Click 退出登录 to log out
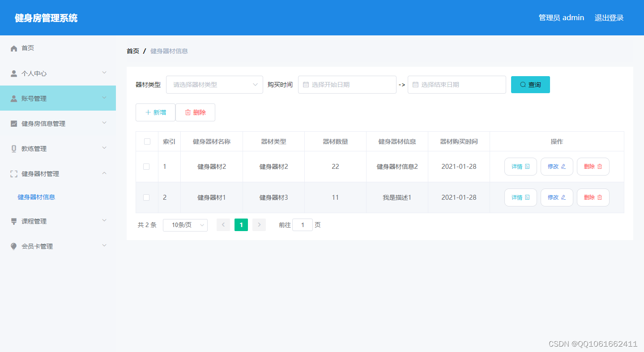This screenshot has height=352, width=644. click(609, 17)
